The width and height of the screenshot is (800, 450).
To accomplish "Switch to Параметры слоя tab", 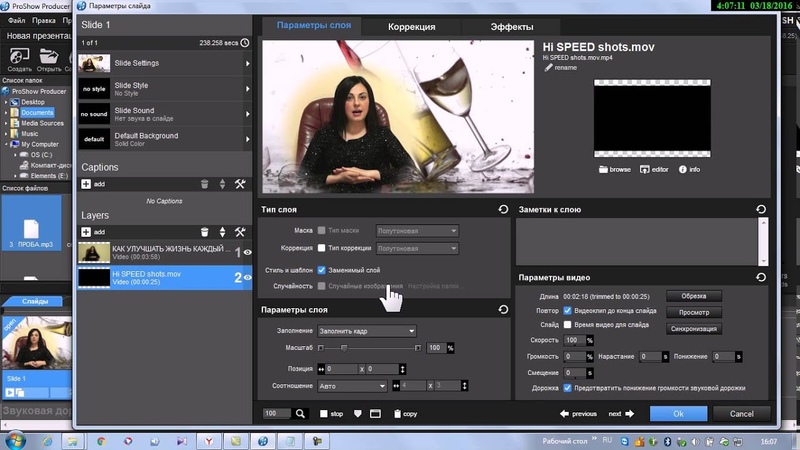I will 314,26.
